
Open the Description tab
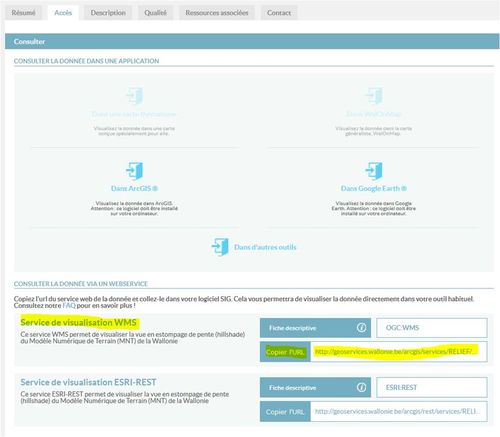[108, 13]
